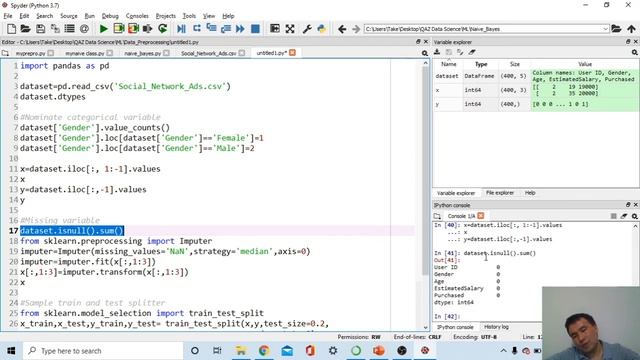The width and height of the screenshot is (640, 360).
Task: Click the editor vertical scrollbar
Action: 425,195
